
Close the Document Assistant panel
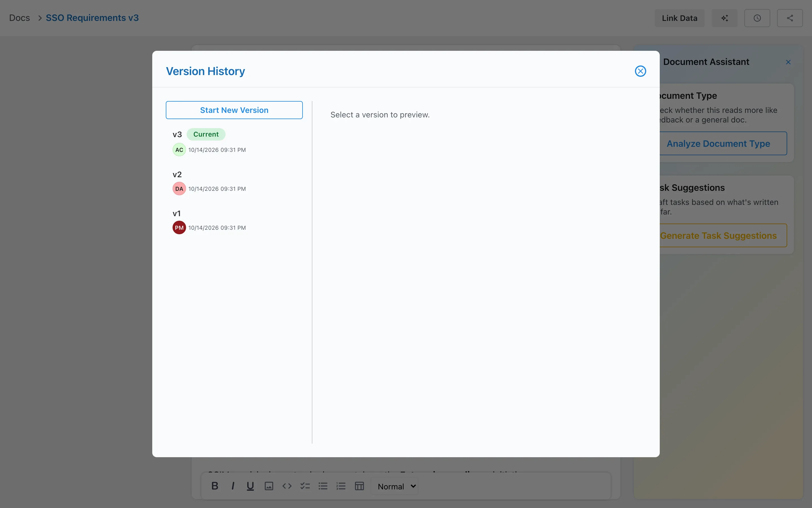[x=788, y=62]
